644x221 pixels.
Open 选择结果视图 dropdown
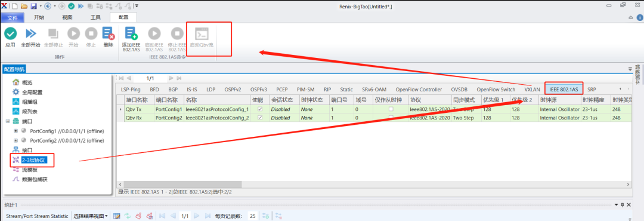[91, 216]
